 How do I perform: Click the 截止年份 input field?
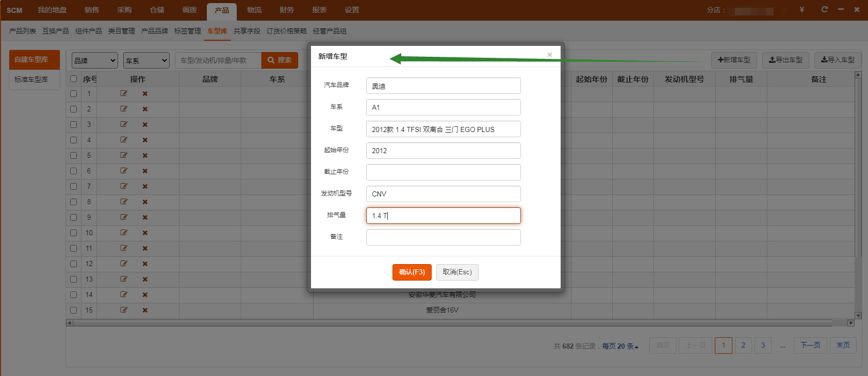coord(443,172)
